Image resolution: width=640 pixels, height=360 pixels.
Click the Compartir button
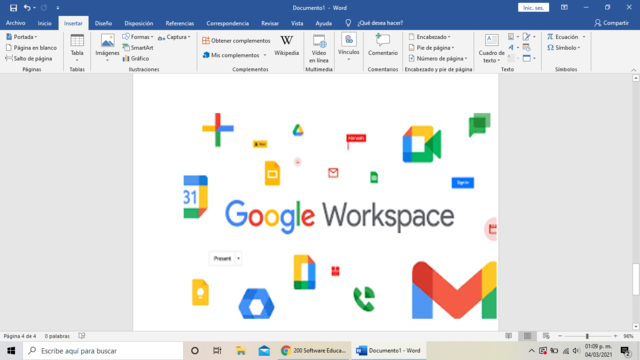(x=611, y=23)
